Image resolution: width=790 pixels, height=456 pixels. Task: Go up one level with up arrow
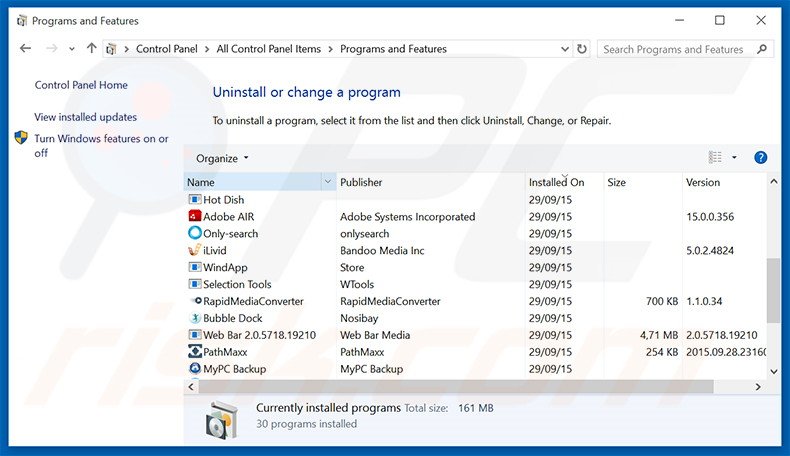(x=91, y=48)
